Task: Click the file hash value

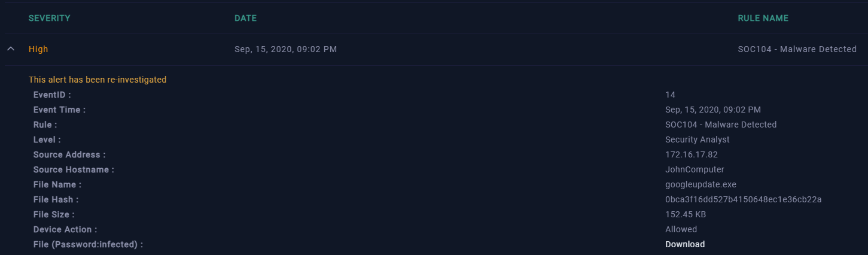Action: [x=743, y=199]
